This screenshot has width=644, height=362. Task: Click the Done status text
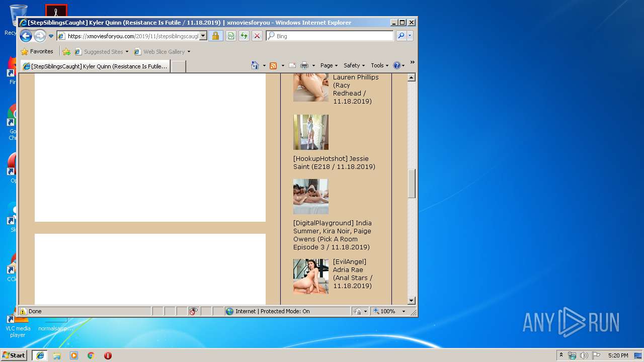(x=35, y=311)
